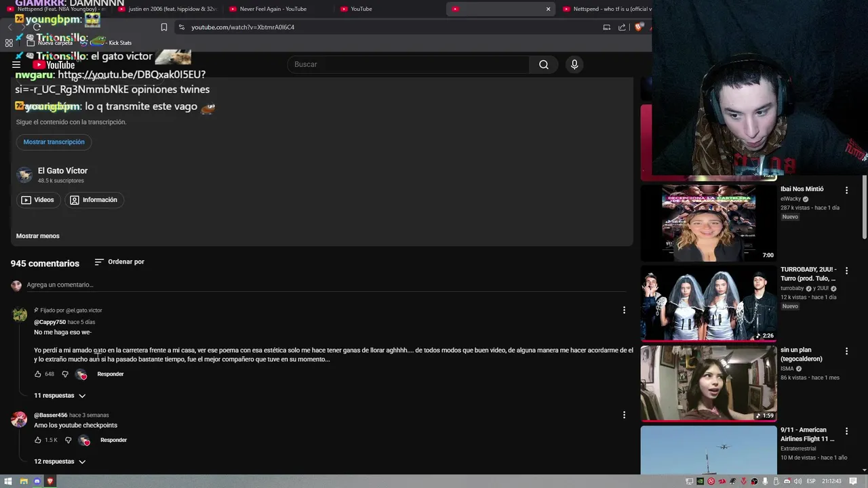The width and height of the screenshot is (868, 488).
Task: Collapse description with Mostrar menos
Action: coord(38,236)
